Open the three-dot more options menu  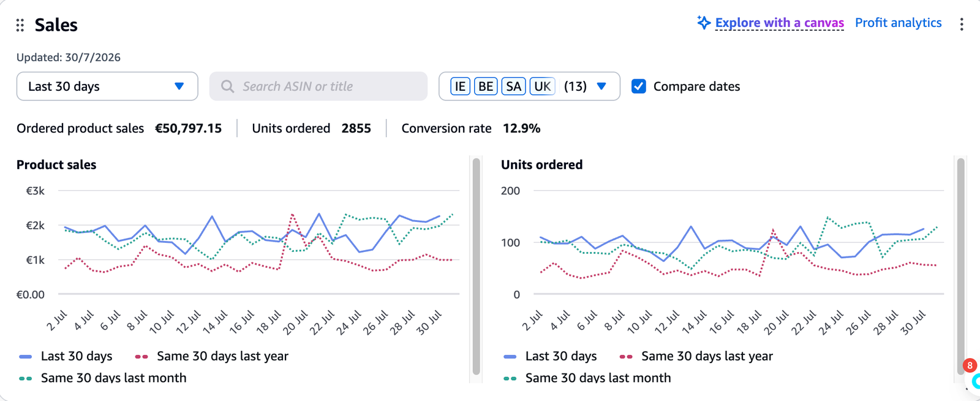click(x=962, y=24)
